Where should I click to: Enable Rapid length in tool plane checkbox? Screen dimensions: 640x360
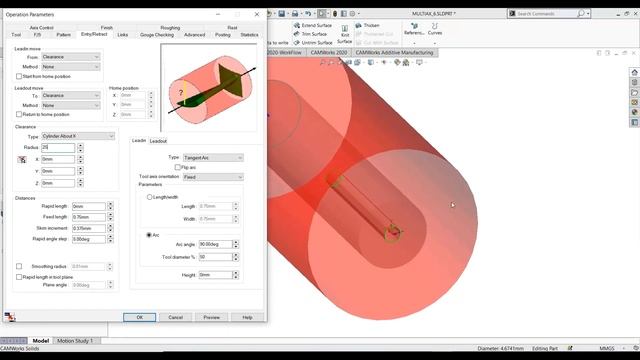19,277
